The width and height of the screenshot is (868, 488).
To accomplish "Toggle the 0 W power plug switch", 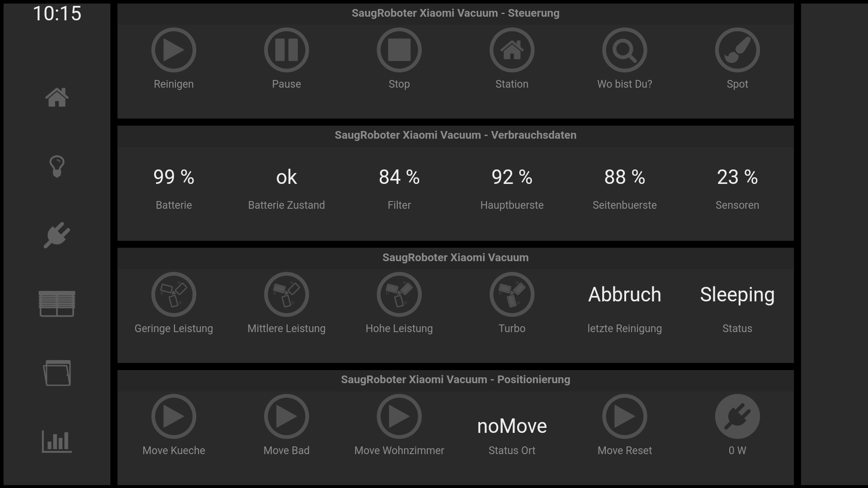I will pyautogui.click(x=737, y=417).
